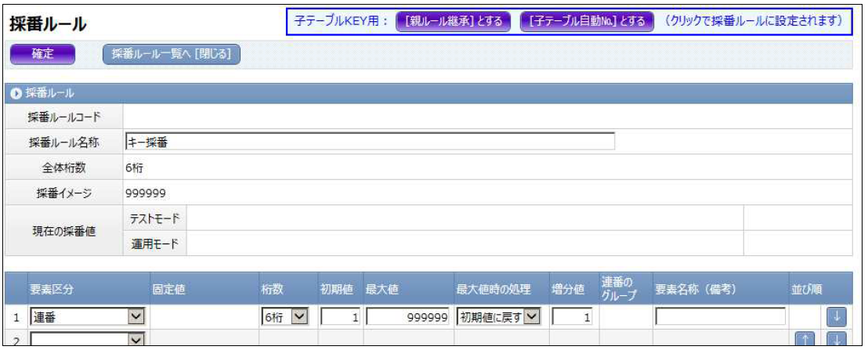Open the 要素区分 dropdown in row 1

point(88,316)
